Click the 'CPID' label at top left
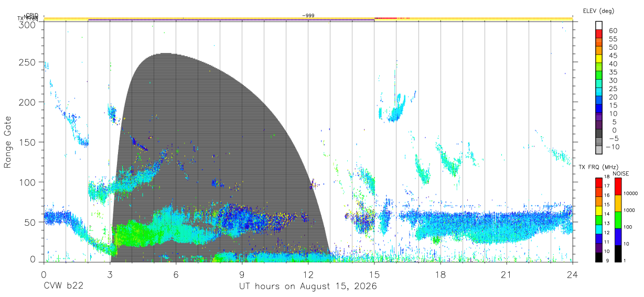 tap(31, 15)
